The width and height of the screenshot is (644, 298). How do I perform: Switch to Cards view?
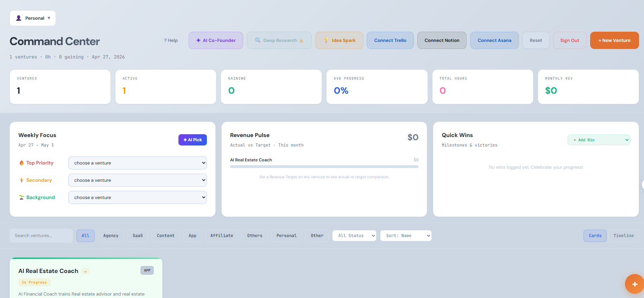595,236
